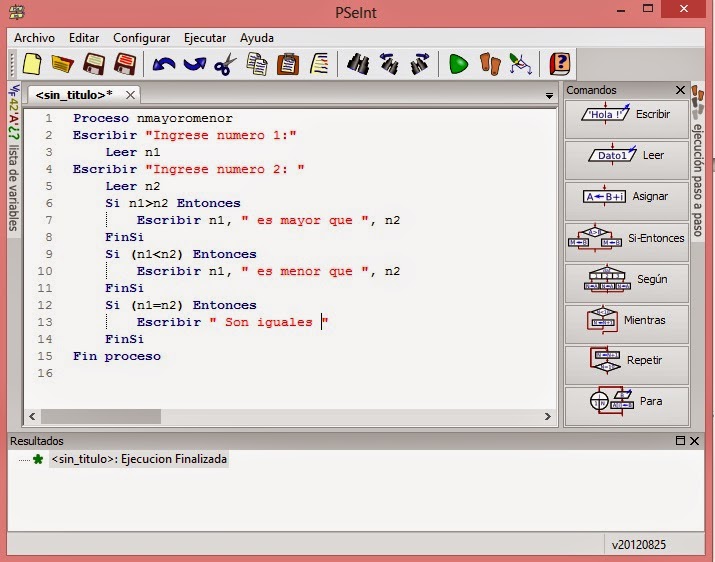
Task: Click code line "Proceso nmayoromenor"
Action: pos(153,119)
